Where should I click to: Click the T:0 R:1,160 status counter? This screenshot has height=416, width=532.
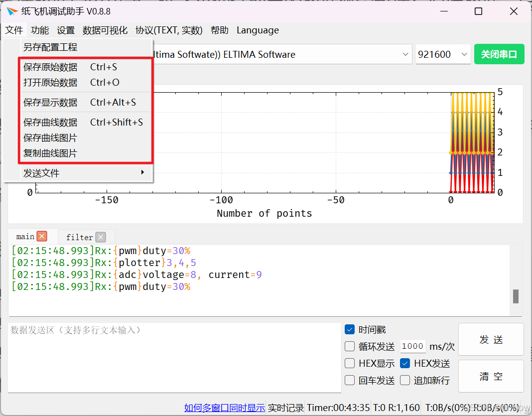click(x=397, y=408)
